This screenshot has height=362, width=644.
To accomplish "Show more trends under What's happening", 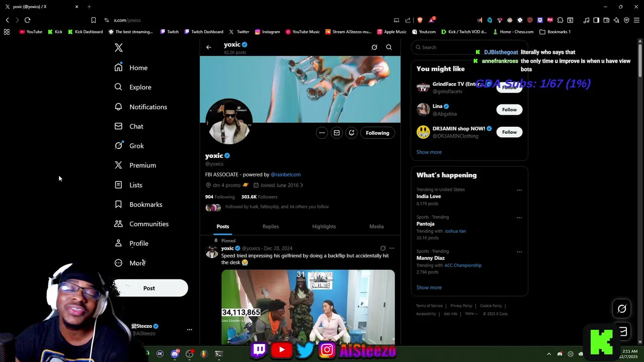I will [429, 288].
